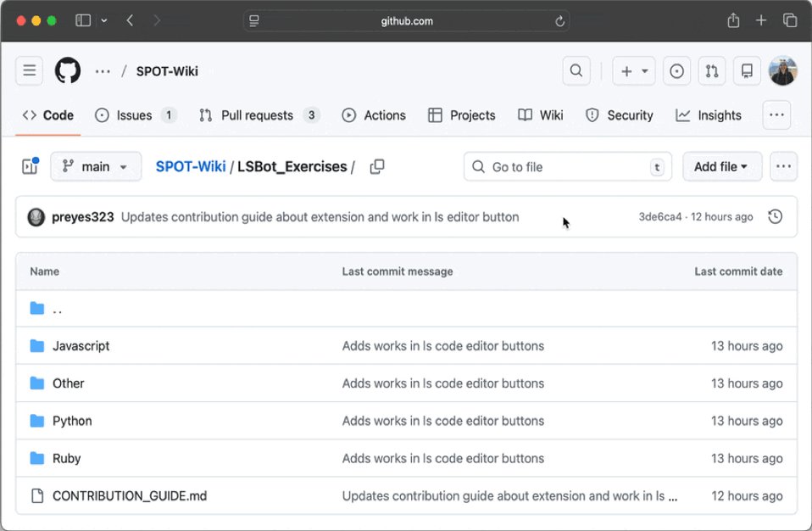This screenshot has width=812, height=531.
Task: Open your pull requests icon in header
Action: point(712,70)
